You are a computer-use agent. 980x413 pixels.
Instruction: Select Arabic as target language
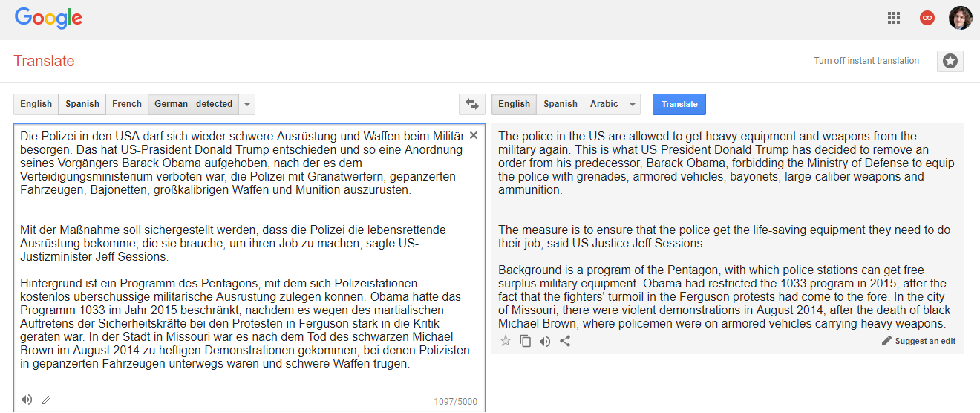click(604, 104)
